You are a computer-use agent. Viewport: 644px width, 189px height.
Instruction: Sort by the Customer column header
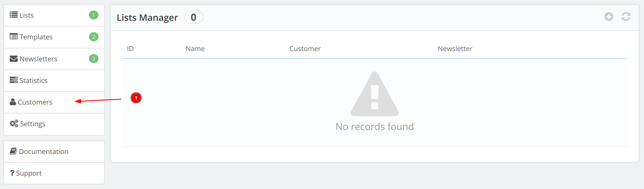click(305, 49)
